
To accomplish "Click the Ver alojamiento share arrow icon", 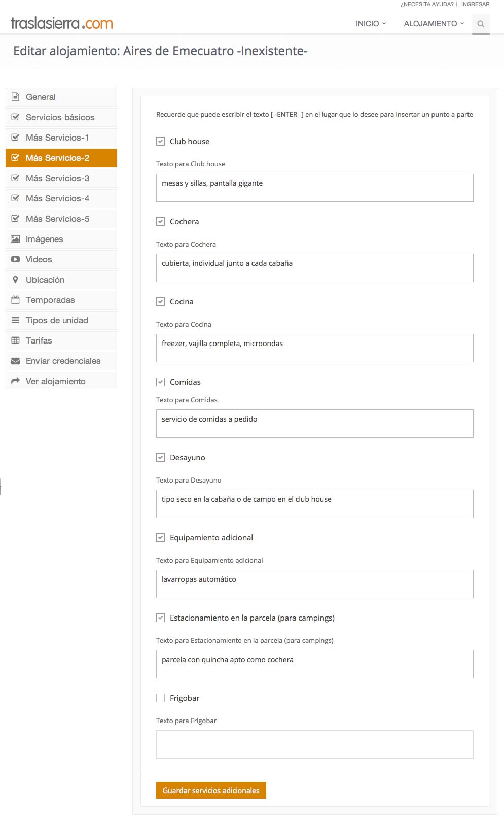I will tap(15, 381).
